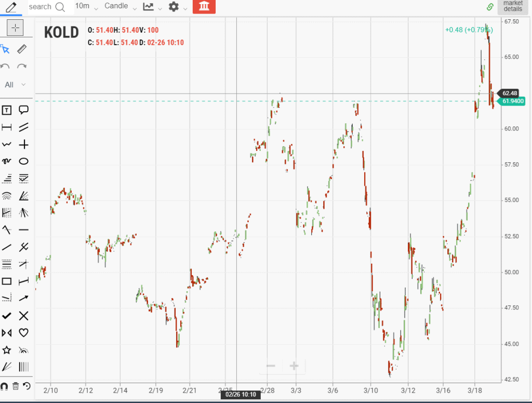Click the KOLD ticker symbol label
Screen dimensions: 532x403
point(61,33)
